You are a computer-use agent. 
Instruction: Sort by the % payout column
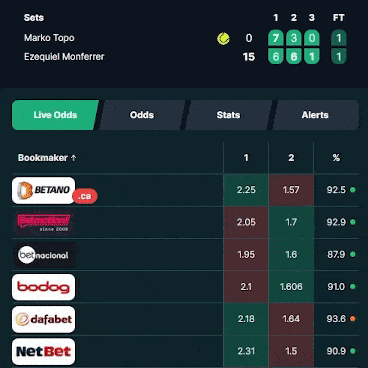click(336, 158)
